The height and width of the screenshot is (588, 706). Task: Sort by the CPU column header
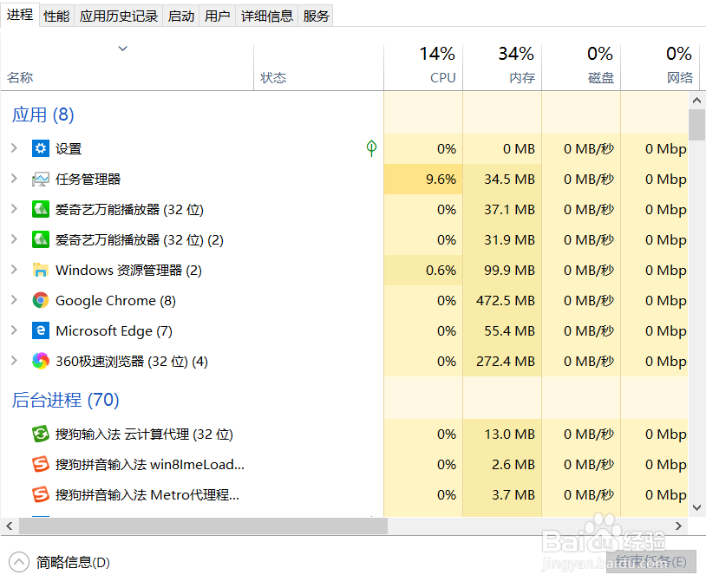tap(423, 68)
